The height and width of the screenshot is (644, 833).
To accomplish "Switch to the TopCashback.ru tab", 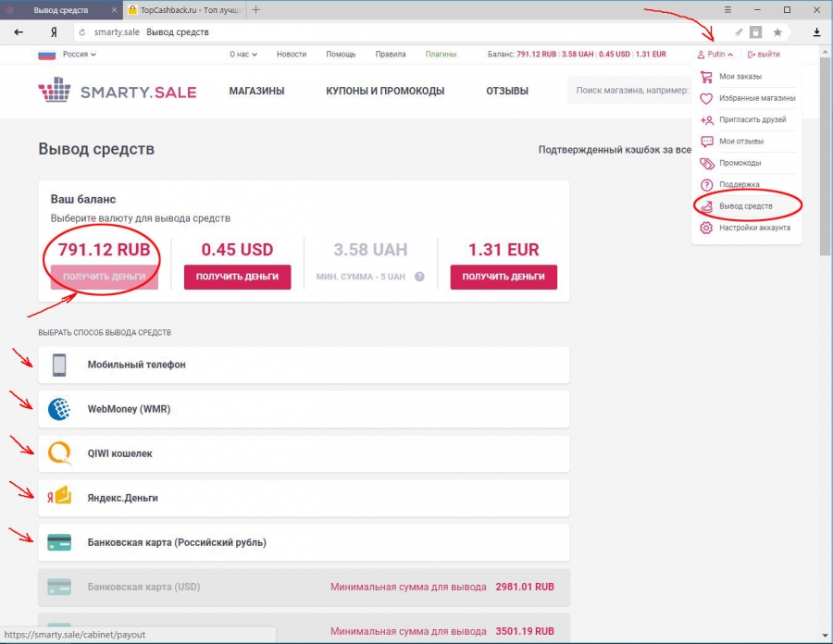I will (185, 10).
